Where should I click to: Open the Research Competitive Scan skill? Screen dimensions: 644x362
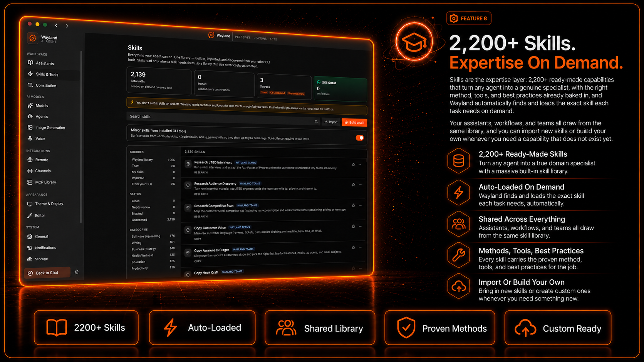click(214, 206)
